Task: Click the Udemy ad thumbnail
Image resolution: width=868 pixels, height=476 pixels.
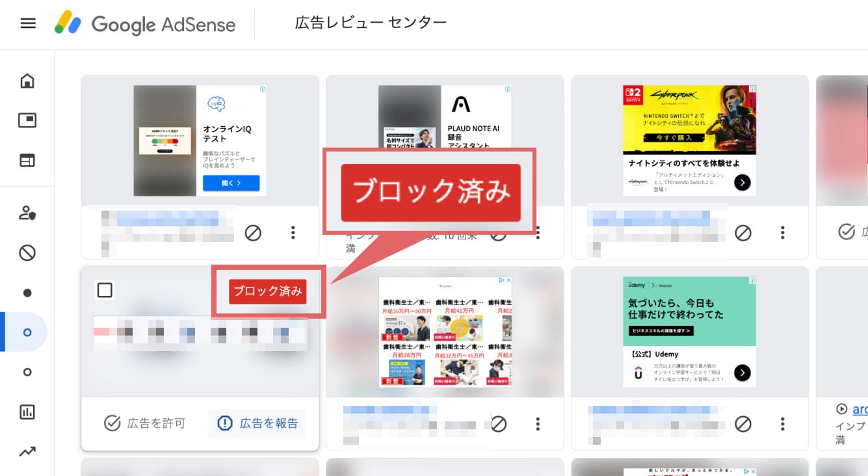Action: [689, 332]
